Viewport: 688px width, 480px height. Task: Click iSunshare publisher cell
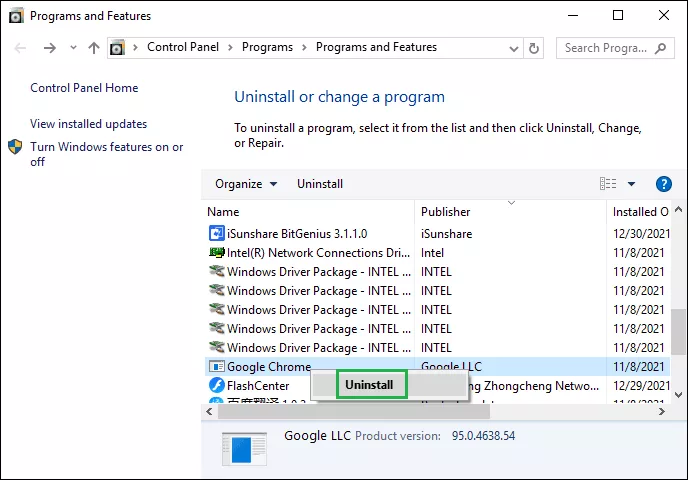pyautogui.click(x=446, y=234)
